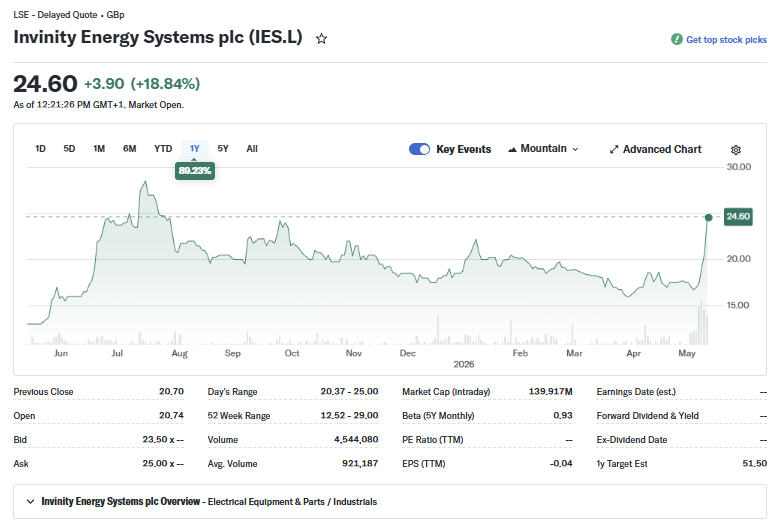Click the Ask value 25.00 x --

point(163,463)
